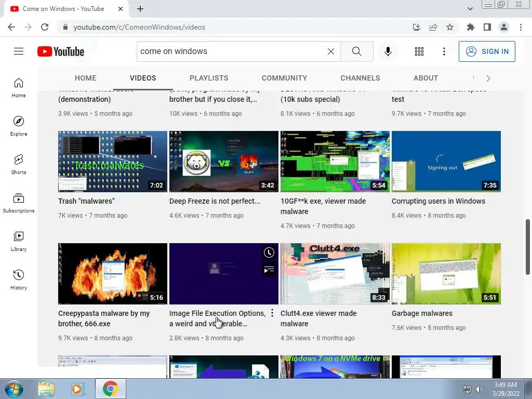Click title 'Image File Execution Options'
Viewport: 532px width, 399px height.
click(218, 318)
